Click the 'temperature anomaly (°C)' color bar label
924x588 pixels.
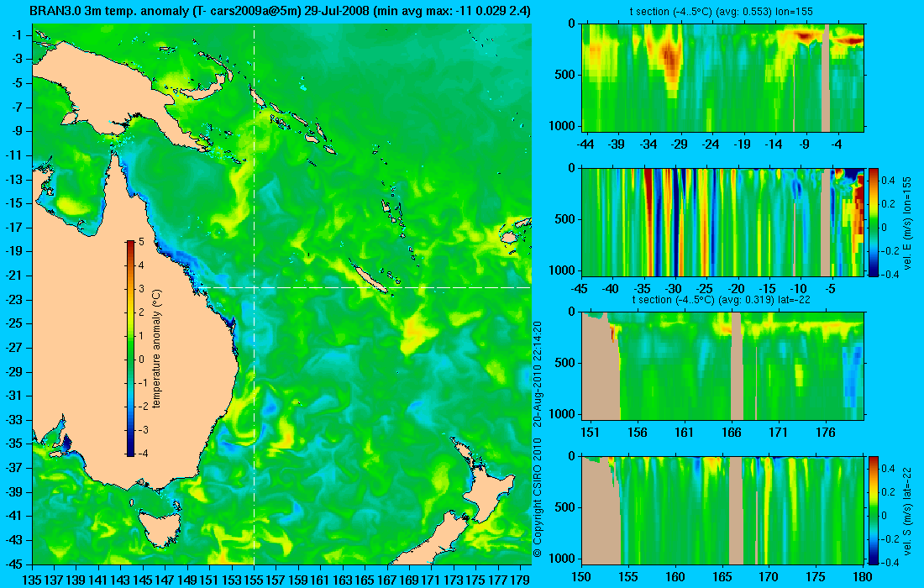(x=157, y=349)
